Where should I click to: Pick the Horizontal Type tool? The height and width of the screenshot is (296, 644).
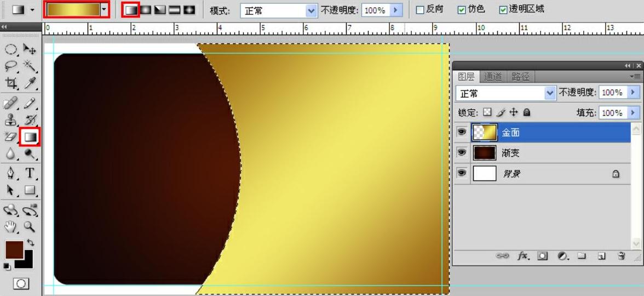[30, 173]
